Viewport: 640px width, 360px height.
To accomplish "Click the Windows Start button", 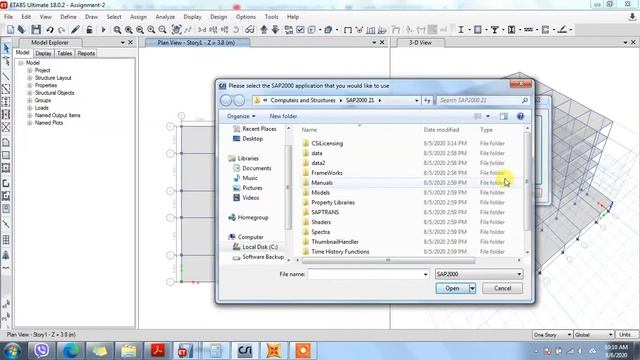I will pyautogui.click(x=12, y=351).
